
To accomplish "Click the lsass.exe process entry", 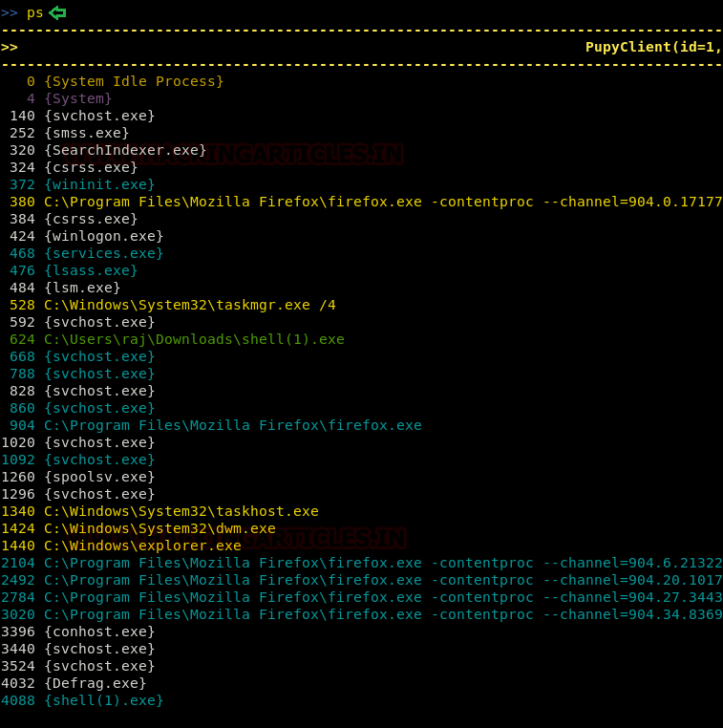I will click(x=91, y=270).
